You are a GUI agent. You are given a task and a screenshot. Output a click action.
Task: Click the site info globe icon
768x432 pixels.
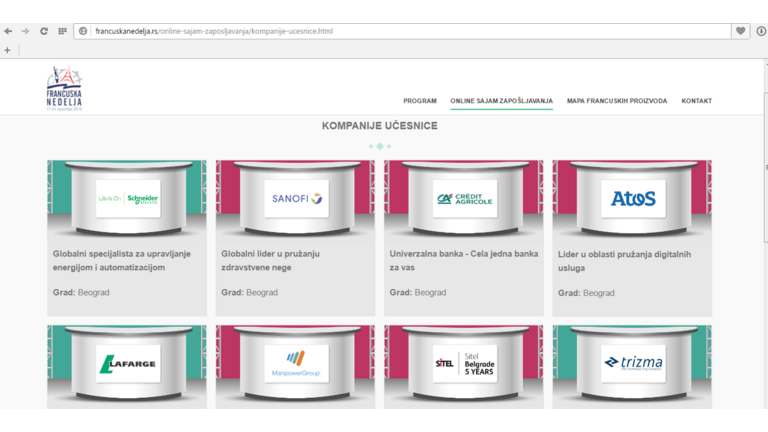pyautogui.click(x=83, y=31)
